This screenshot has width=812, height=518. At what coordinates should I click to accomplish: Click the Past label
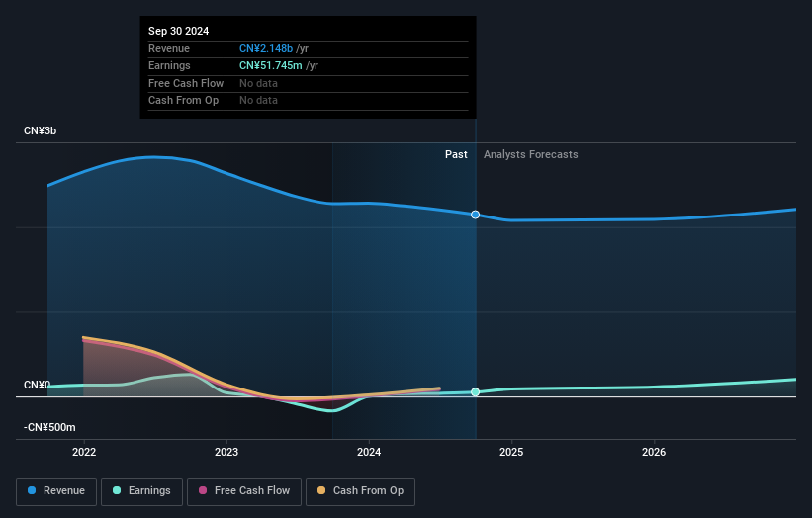(456, 154)
